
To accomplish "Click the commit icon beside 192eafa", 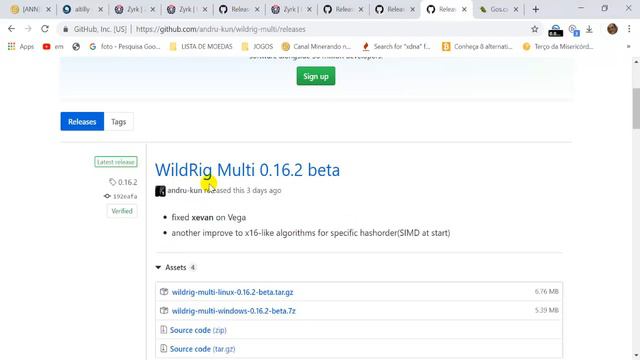I will (107, 196).
